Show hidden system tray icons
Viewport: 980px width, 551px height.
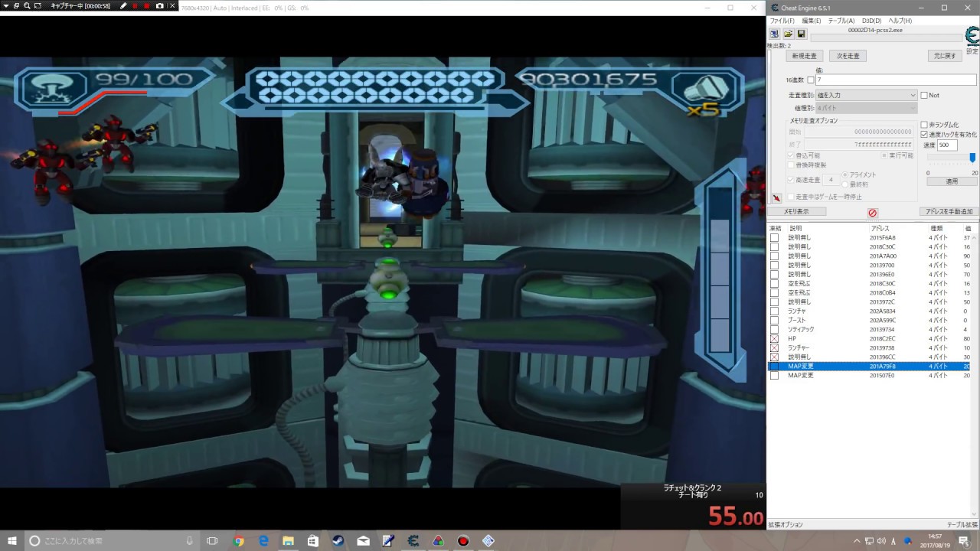pyautogui.click(x=857, y=541)
